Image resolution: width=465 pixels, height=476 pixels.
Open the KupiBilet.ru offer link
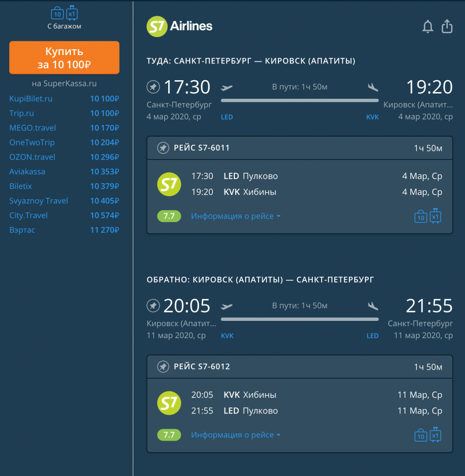click(x=31, y=99)
